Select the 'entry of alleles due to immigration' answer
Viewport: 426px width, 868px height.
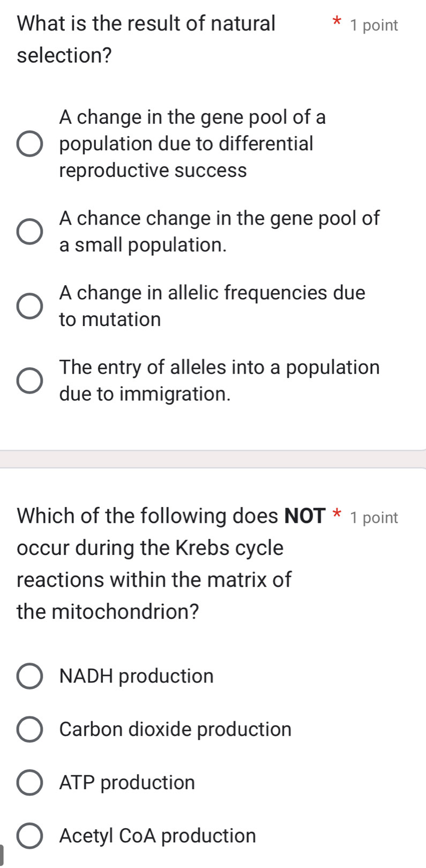coord(29,381)
